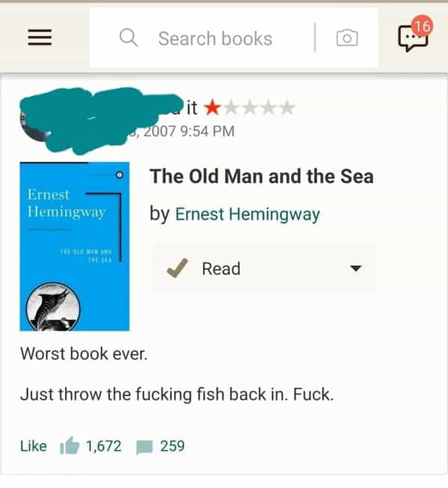Open the comments bubble icon
Screen dimensions: 448x488
pos(144,447)
